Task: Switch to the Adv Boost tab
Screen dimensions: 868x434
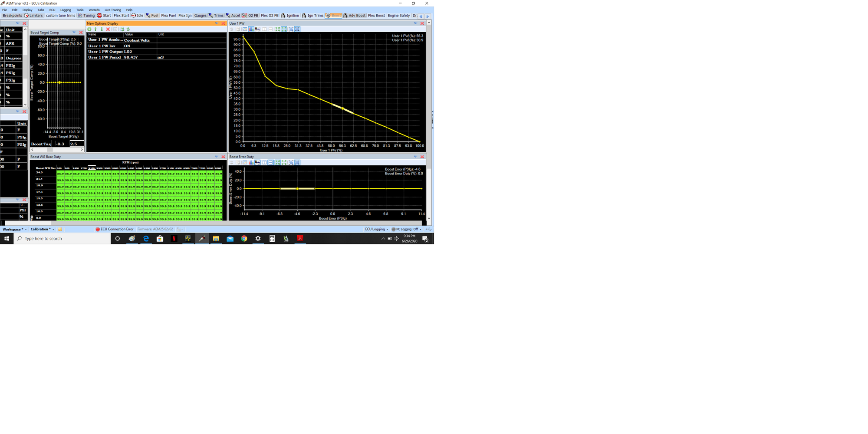Action: 355,16
